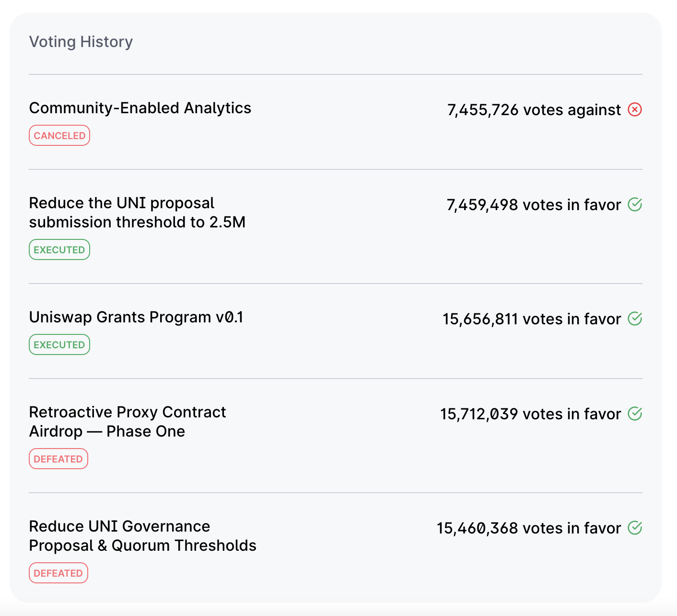
Task: Open the Community-Enabled Analytics proposal
Action: coord(140,108)
